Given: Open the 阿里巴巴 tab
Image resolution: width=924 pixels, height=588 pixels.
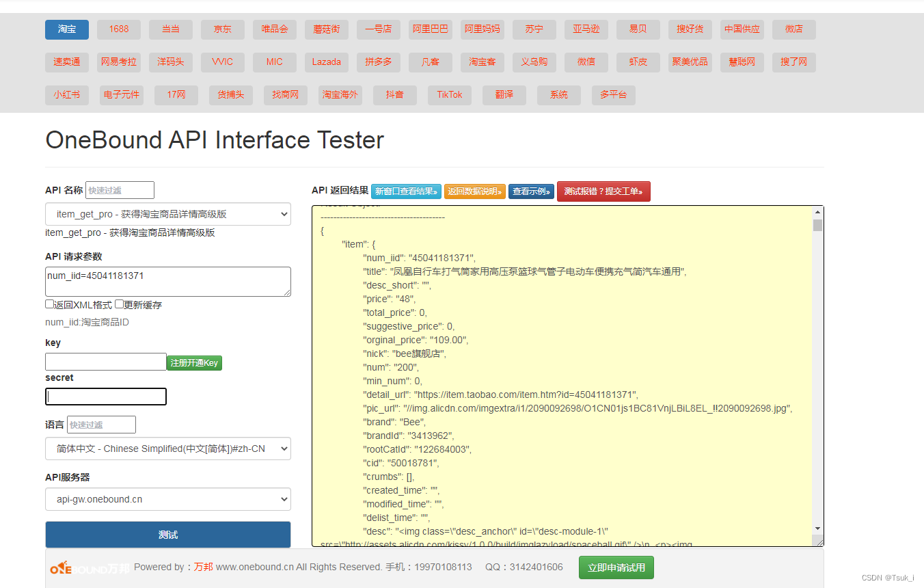Looking at the screenshot, I should (x=431, y=29).
